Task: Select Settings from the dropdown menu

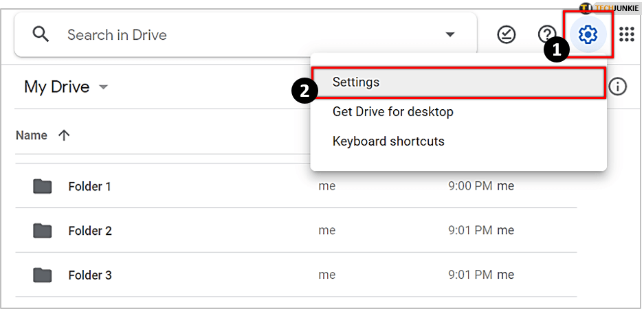Action: click(x=356, y=82)
